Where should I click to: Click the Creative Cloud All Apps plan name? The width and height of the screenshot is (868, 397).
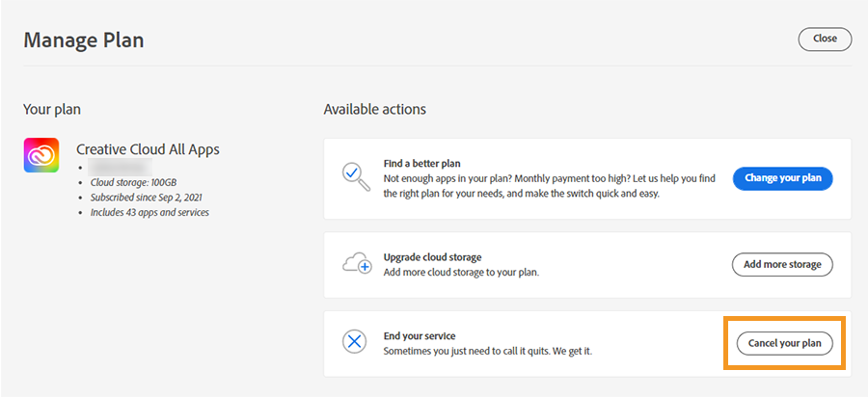point(148,149)
